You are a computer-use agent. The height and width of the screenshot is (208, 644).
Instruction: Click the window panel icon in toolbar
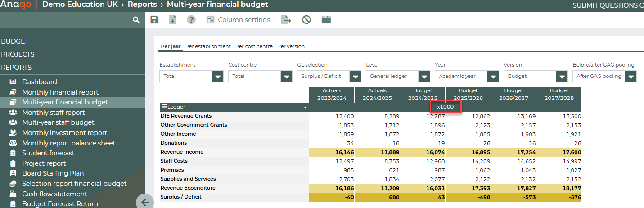pyautogui.click(x=326, y=20)
